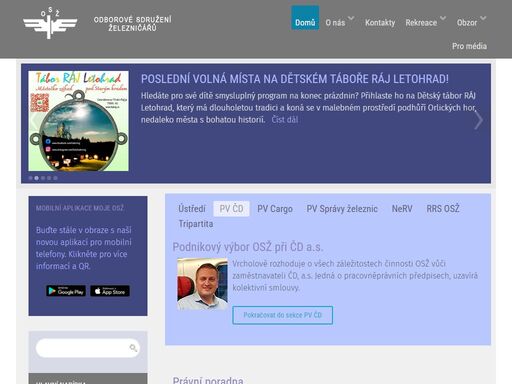
Task: Expand the Rekreace dropdown chevron
Action: point(443,18)
